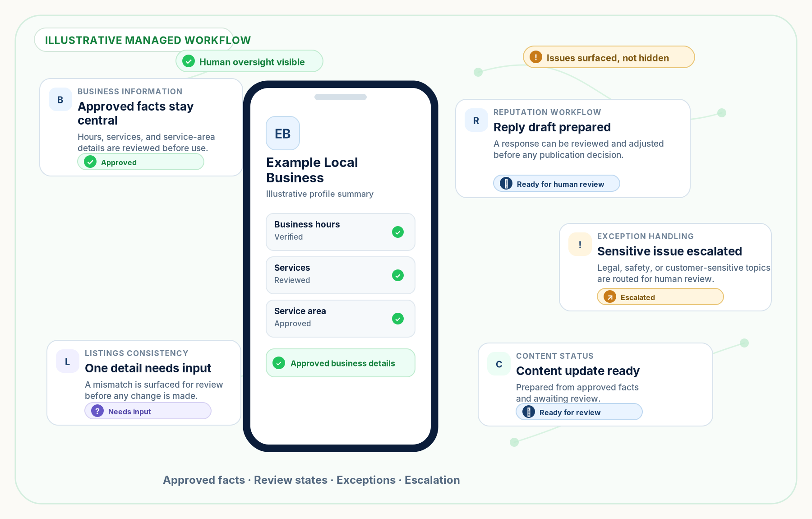Click the L listings consistency icon
The width and height of the screenshot is (812, 519).
point(68,361)
